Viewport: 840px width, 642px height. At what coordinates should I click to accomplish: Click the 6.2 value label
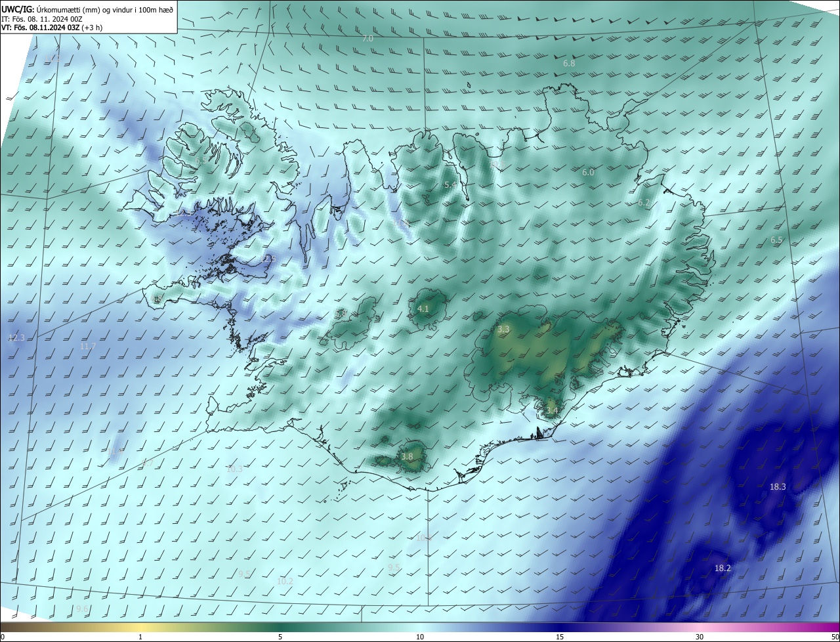click(x=644, y=203)
